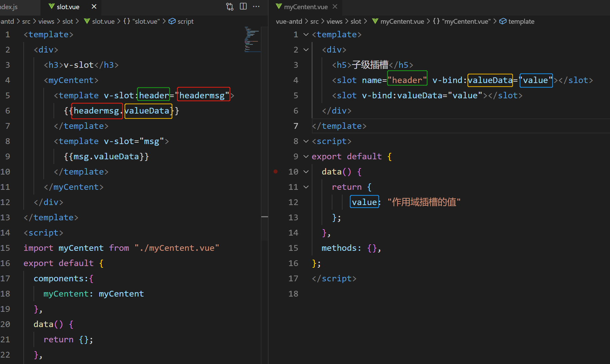This screenshot has height=364, width=610.
Task: Click '{{msg.valueData}}' on line 9
Action: tap(106, 157)
